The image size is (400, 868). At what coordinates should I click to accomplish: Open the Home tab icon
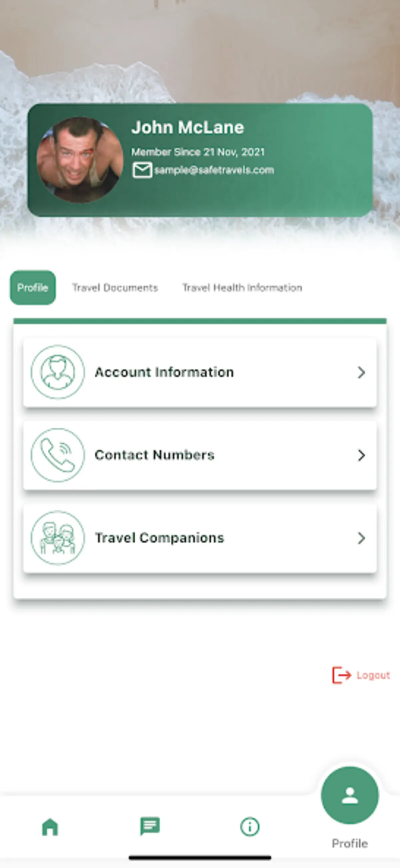(50, 827)
